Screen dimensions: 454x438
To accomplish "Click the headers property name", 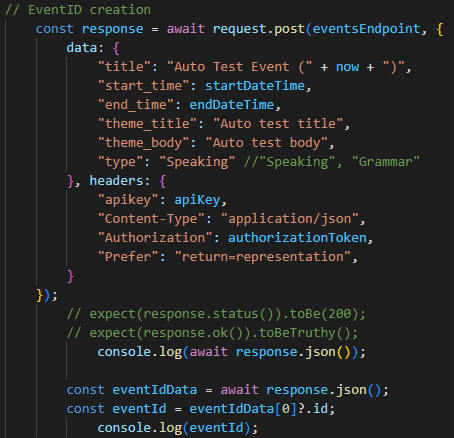I will click(116, 181).
